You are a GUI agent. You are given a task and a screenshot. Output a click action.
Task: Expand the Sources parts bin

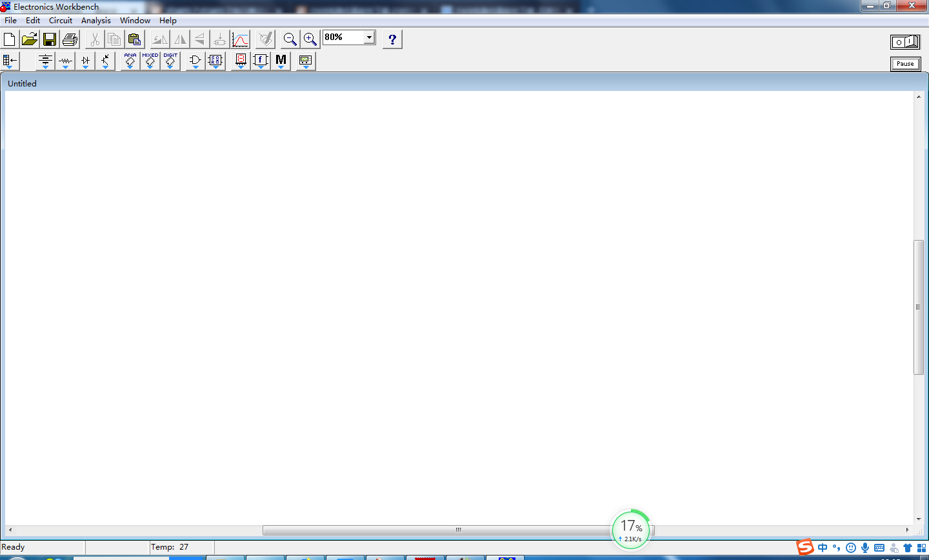[45, 61]
